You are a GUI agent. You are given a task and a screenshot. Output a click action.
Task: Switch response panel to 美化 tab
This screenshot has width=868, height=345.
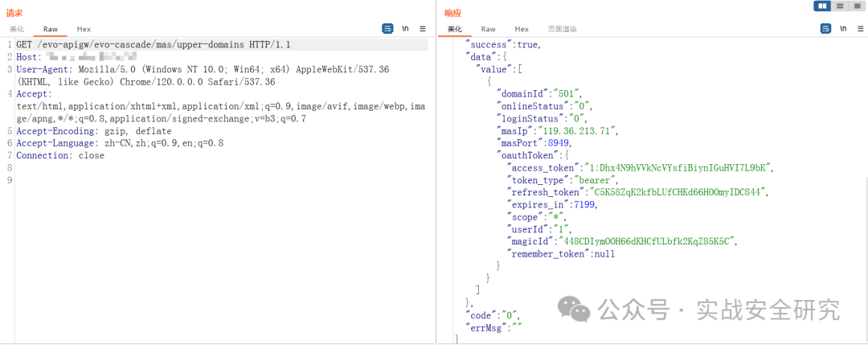454,29
